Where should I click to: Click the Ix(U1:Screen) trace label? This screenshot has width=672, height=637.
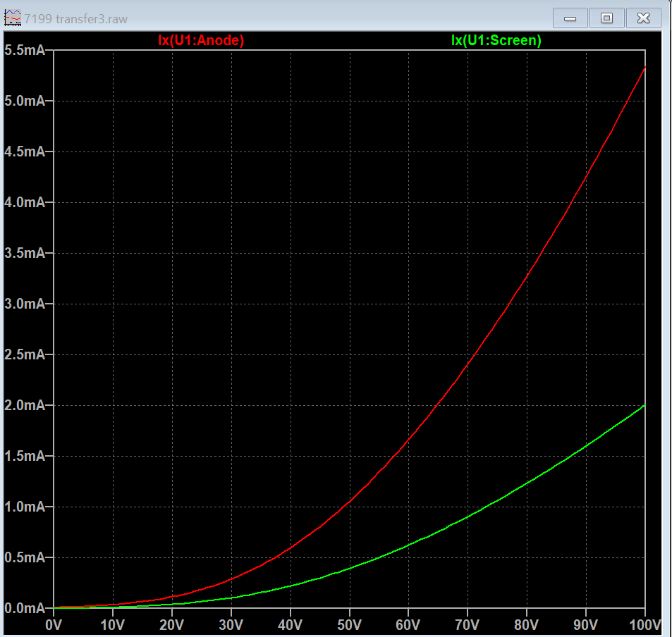496,40
